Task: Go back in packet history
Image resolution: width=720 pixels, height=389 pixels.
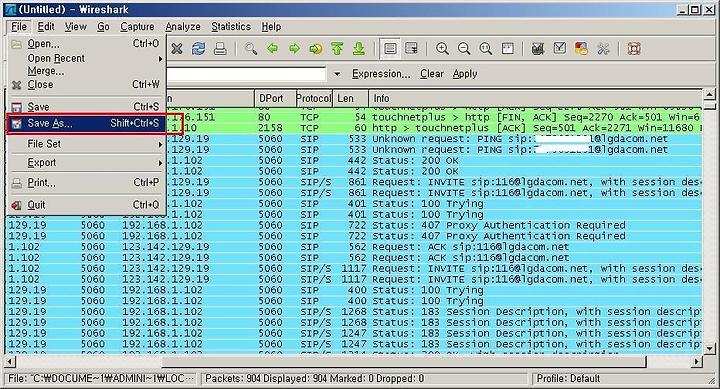Action: 273,48
